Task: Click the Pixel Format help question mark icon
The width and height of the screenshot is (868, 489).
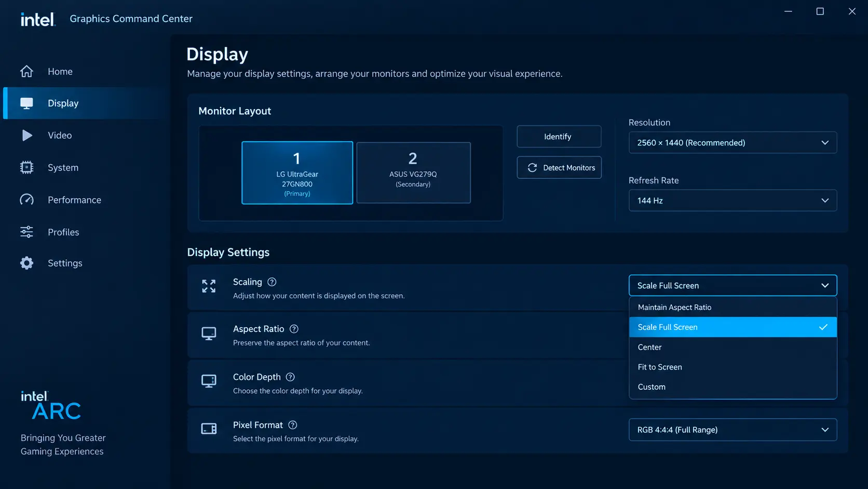Action: coord(293,425)
